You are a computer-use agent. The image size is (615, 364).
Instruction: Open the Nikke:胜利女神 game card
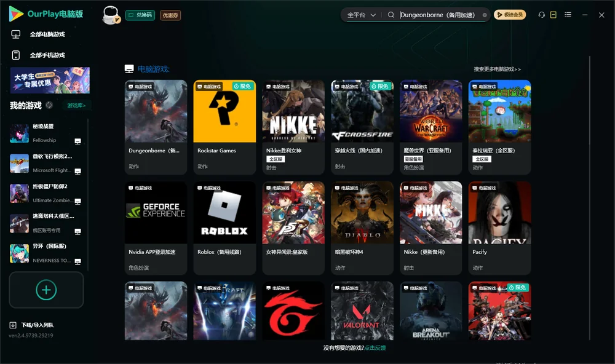[293, 127]
